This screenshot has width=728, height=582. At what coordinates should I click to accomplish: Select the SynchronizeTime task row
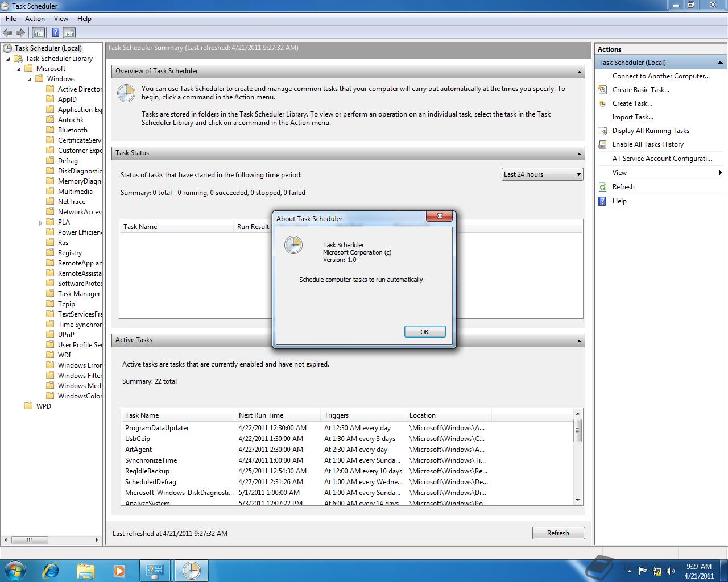pyautogui.click(x=347, y=460)
